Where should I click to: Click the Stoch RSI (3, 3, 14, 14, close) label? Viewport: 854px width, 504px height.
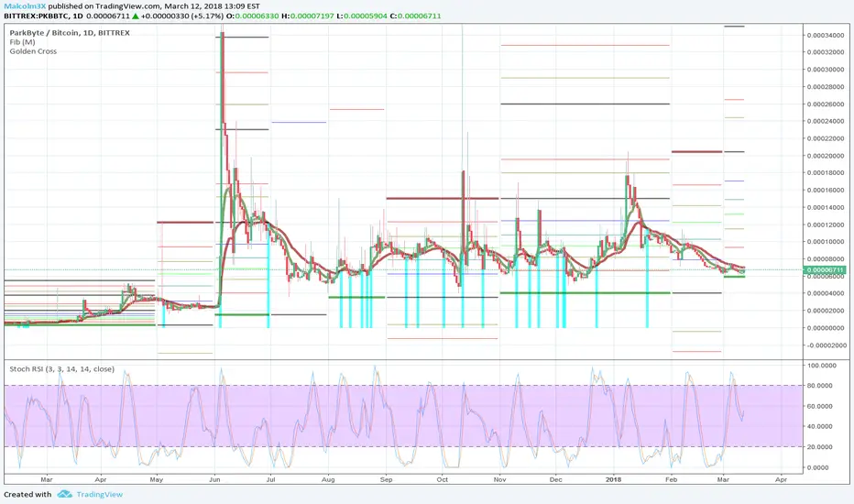[x=62, y=369]
